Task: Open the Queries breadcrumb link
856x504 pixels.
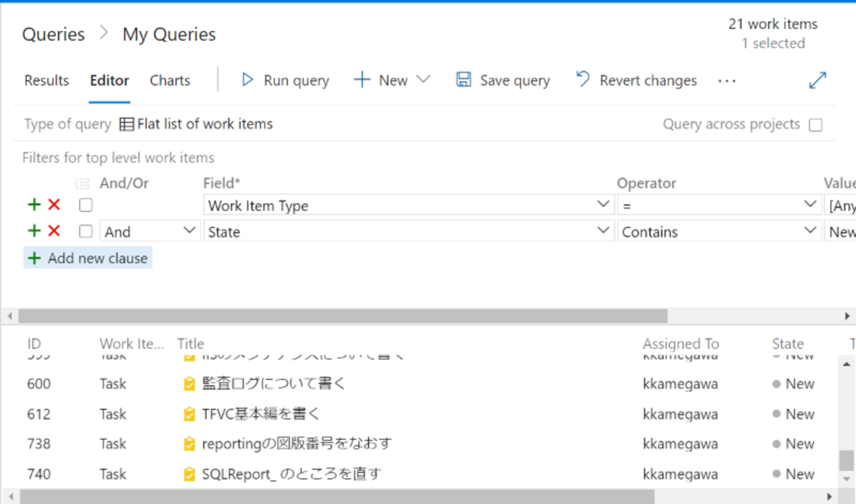Action: (53, 34)
